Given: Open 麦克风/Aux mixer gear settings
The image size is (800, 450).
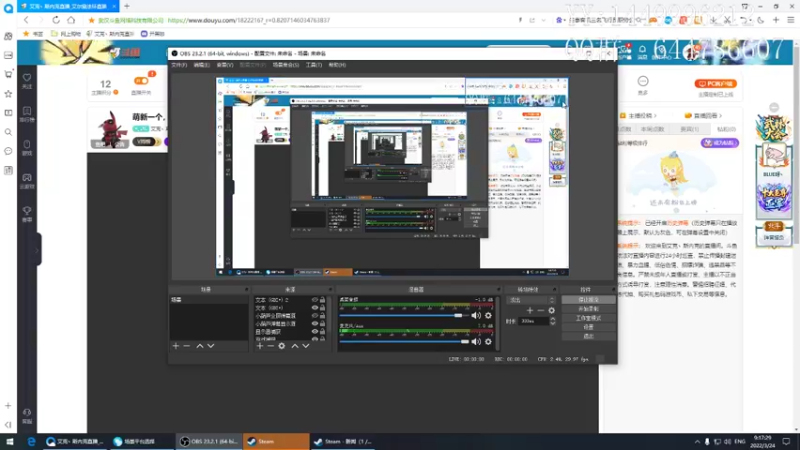Looking at the screenshot, I should pos(488,341).
